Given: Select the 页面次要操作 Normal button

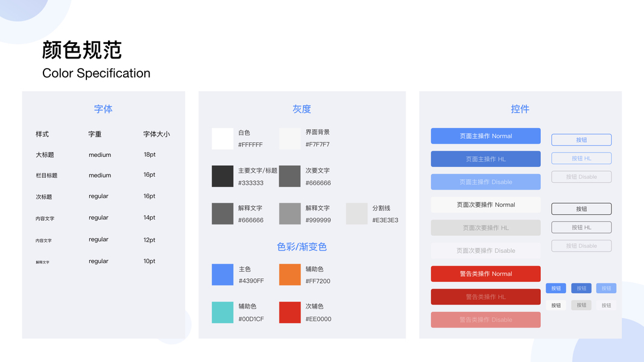Looking at the screenshot, I should (x=485, y=205).
